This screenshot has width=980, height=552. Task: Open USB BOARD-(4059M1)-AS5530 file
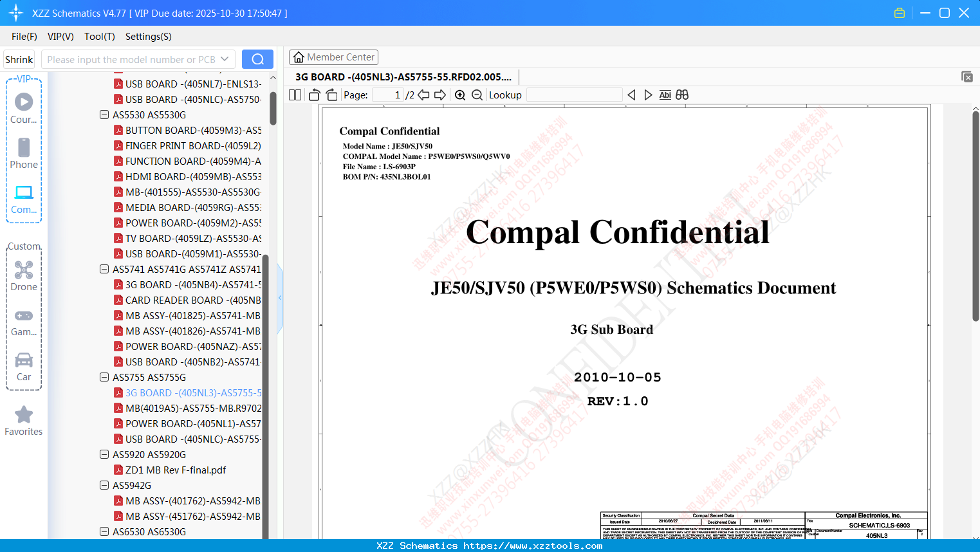pyautogui.click(x=193, y=253)
